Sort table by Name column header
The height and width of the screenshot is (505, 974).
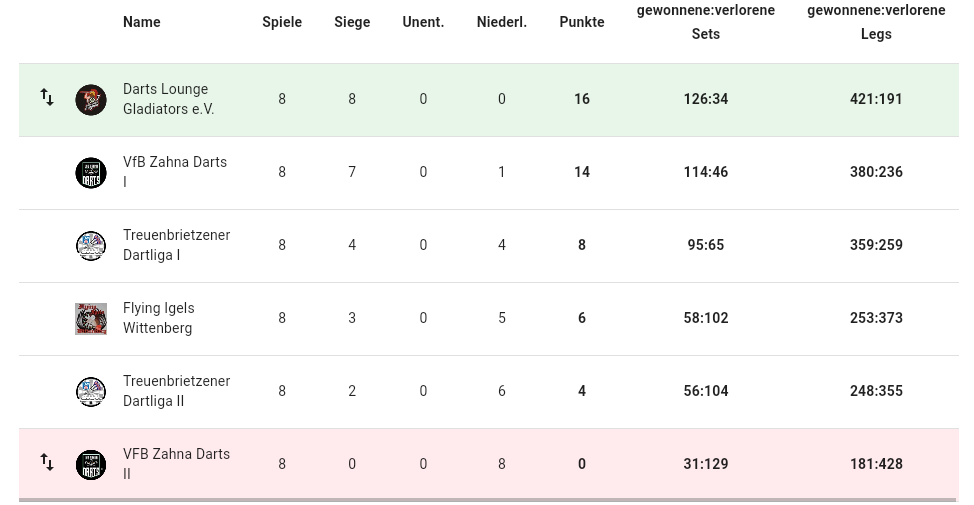[142, 22]
